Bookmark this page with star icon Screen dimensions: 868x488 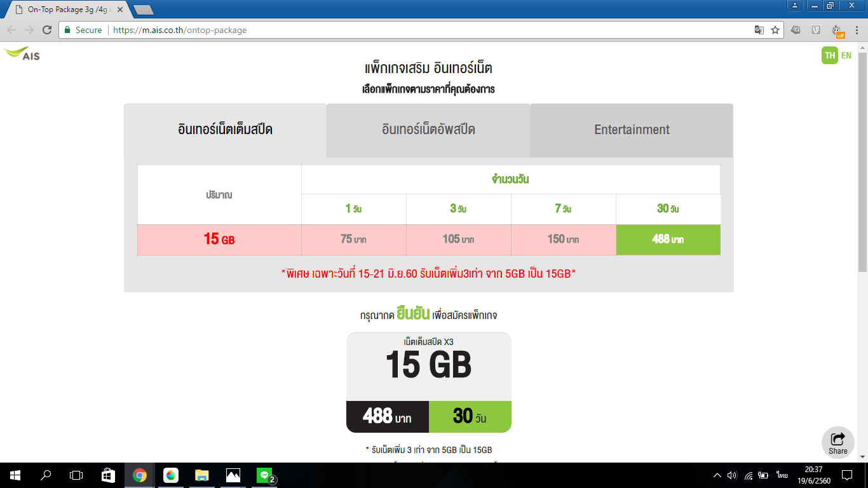775,30
